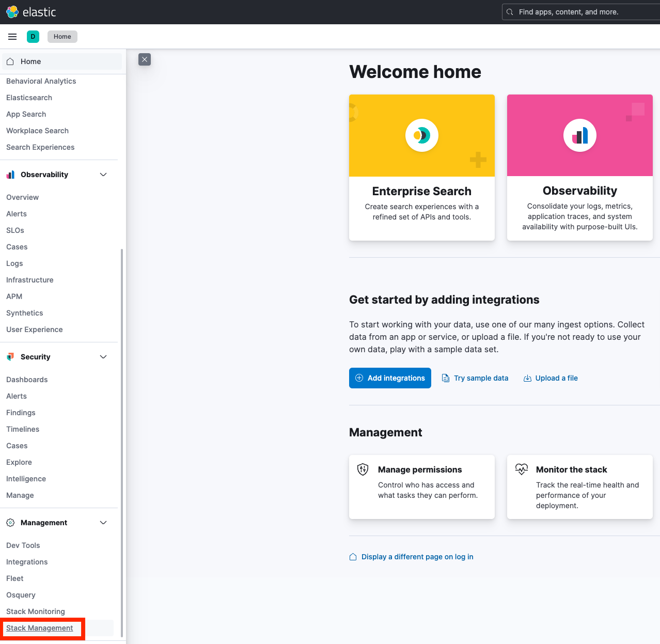
Task: Click the Manage permissions shield icon
Action: coord(363,469)
